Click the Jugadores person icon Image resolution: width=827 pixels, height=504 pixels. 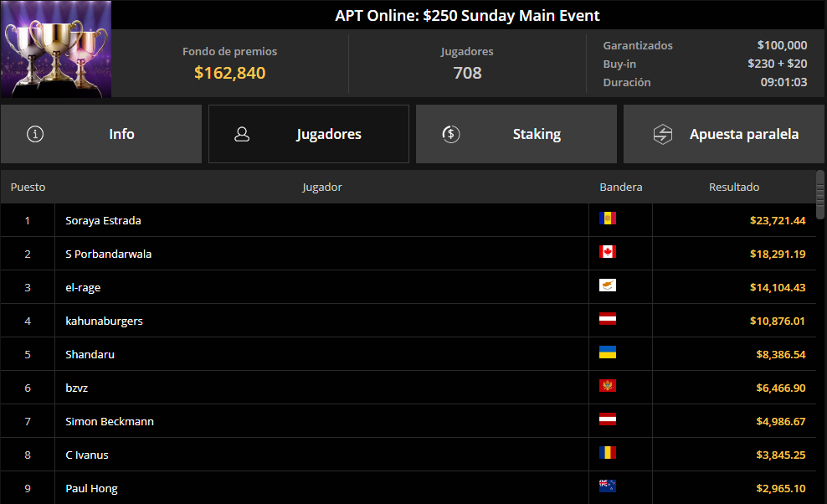pyautogui.click(x=242, y=134)
